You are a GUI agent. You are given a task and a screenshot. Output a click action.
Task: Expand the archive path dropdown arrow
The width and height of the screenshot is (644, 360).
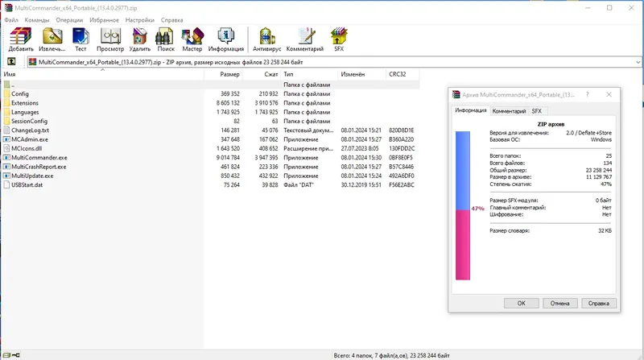pos(638,62)
